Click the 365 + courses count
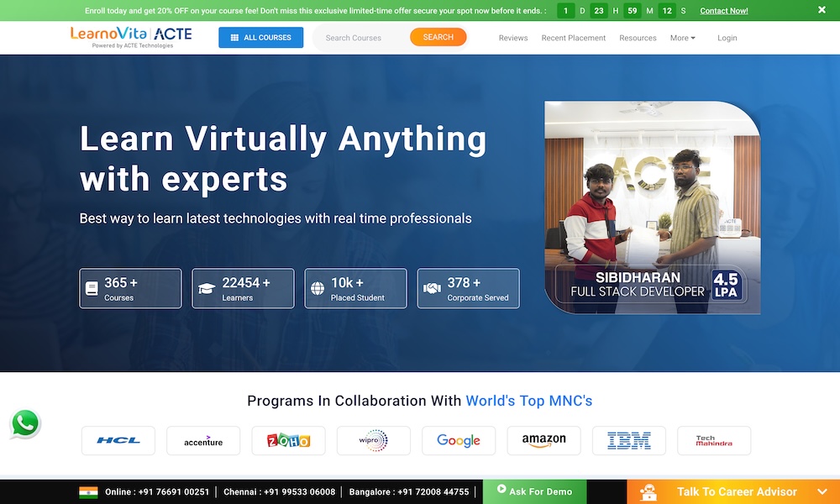This screenshot has height=504, width=840. 121,282
